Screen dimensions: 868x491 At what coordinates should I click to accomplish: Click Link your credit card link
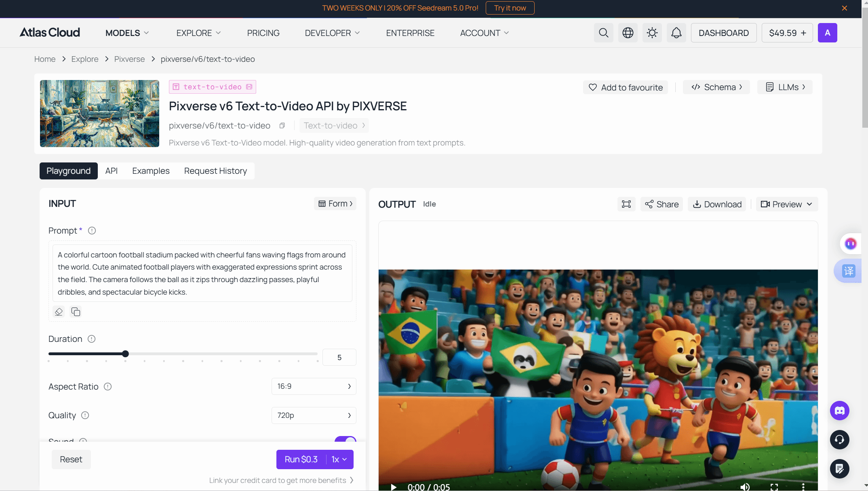click(281, 480)
